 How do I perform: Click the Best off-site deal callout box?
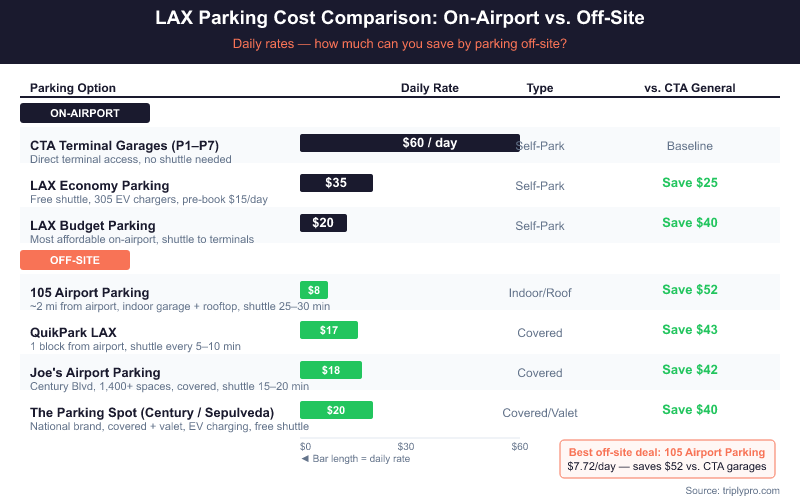pos(667,459)
